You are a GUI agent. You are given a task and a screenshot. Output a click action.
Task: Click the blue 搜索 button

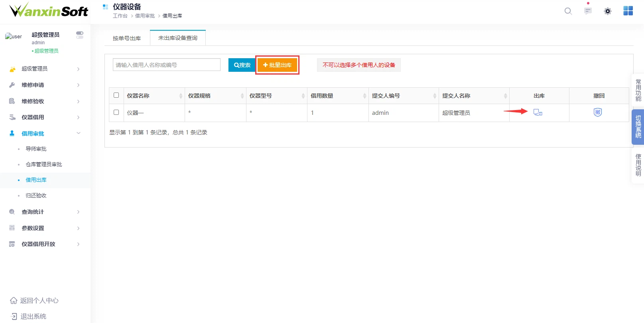(242, 65)
